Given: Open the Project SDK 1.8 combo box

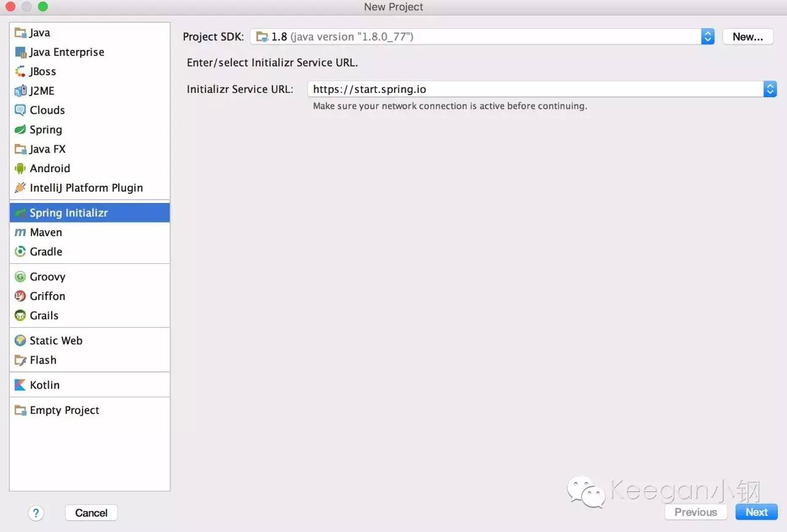Looking at the screenshot, I should coord(482,37).
